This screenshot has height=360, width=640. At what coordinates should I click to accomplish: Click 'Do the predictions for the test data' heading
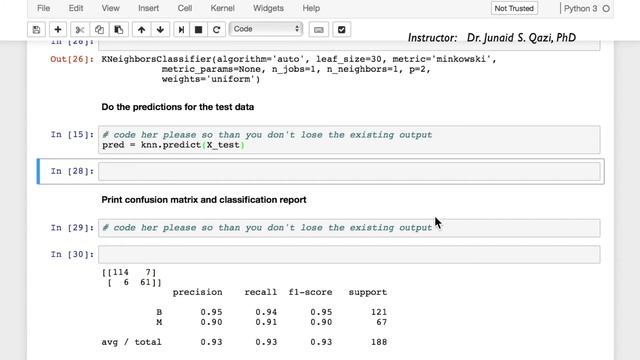tap(178, 107)
